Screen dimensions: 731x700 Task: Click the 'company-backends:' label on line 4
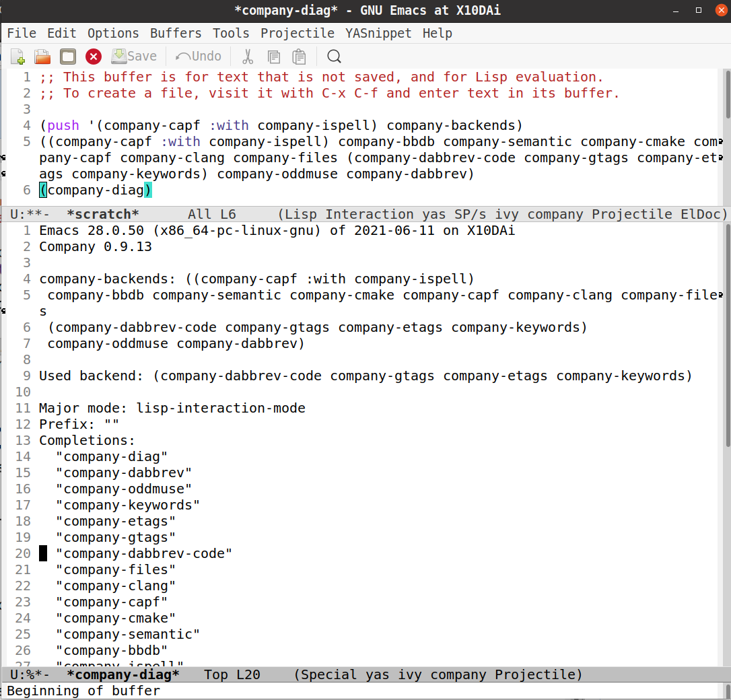click(x=107, y=279)
